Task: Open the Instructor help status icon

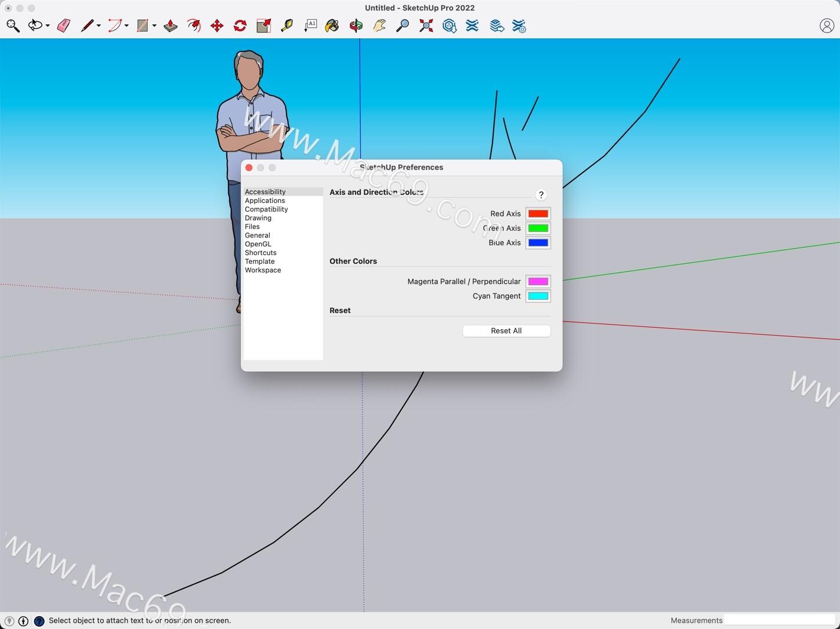Action: (x=39, y=621)
